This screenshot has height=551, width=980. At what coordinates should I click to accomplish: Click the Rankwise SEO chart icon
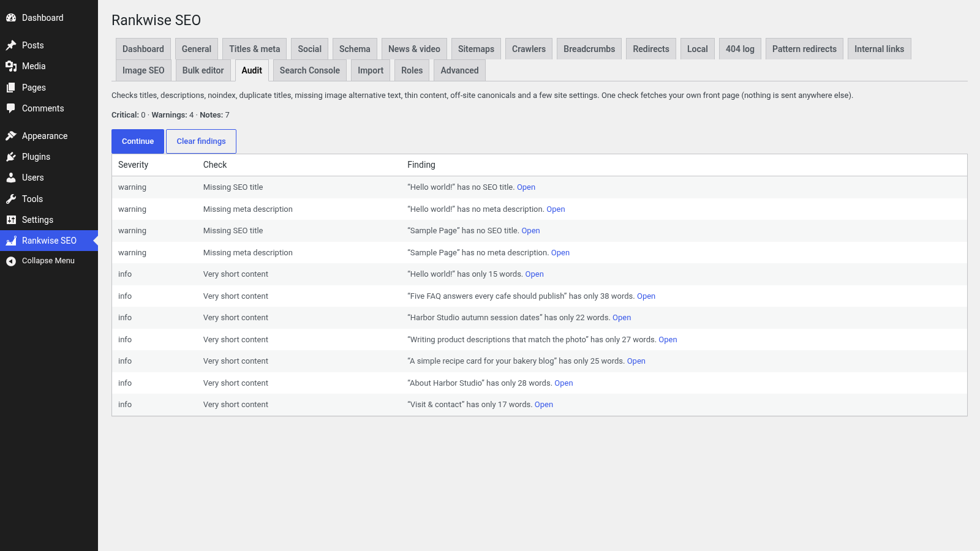[11, 241]
